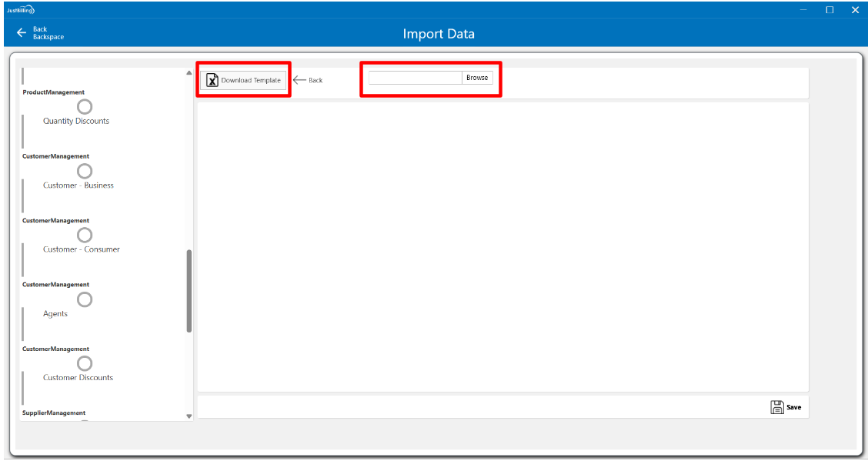Select the Customer - Consumer radio button
Image resolution: width=868 pixels, height=461 pixels.
pos(85,235)
